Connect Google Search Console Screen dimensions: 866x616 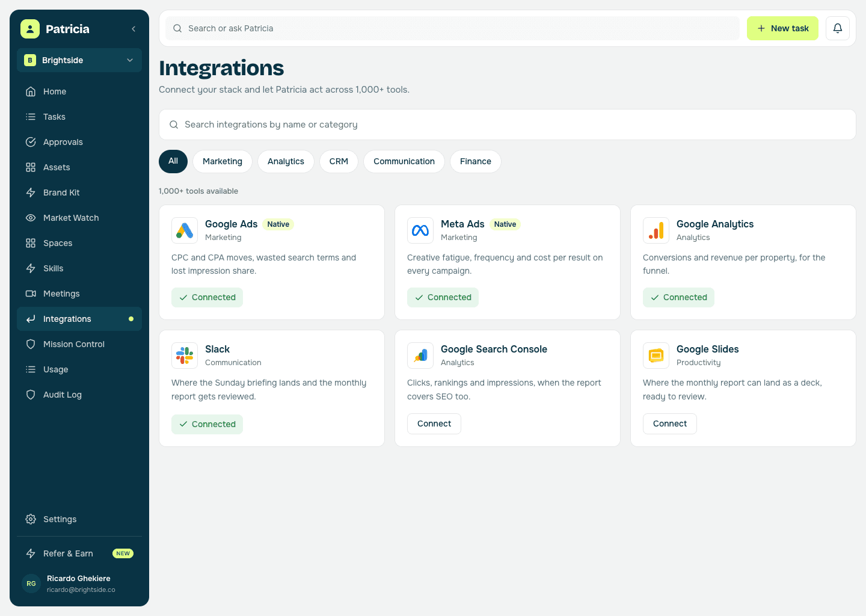point(434,423)
